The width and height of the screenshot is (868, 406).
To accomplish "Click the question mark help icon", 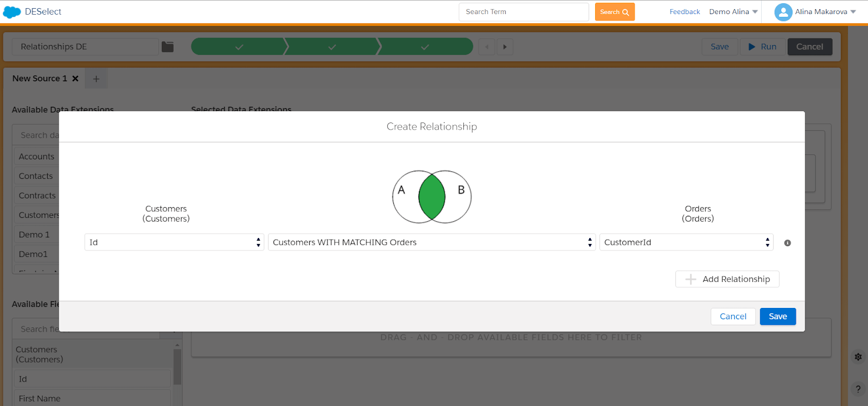I will click(x=858, y=389).
